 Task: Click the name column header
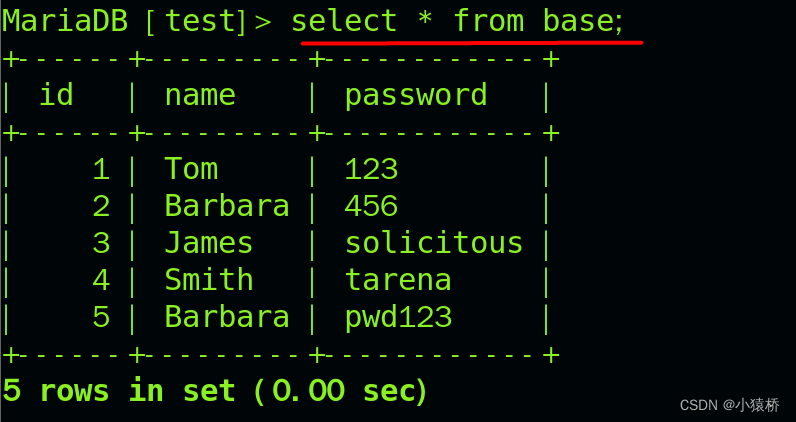[x=200, y=95]
